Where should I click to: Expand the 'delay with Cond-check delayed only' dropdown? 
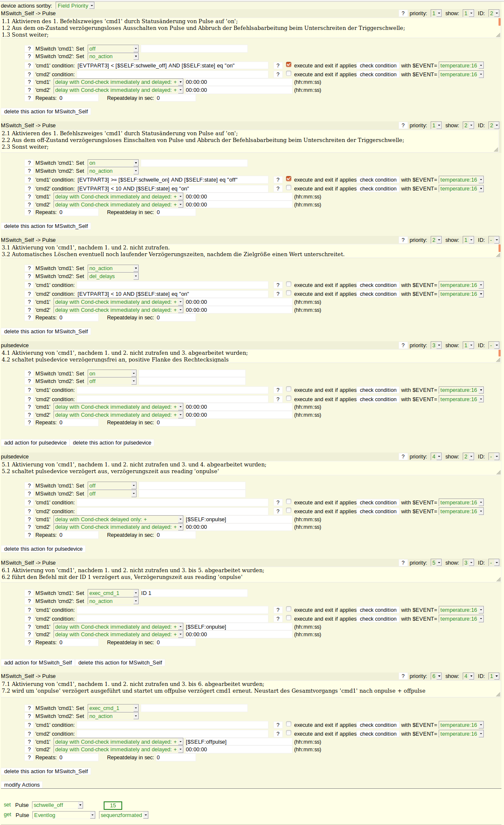click(118, 520)
